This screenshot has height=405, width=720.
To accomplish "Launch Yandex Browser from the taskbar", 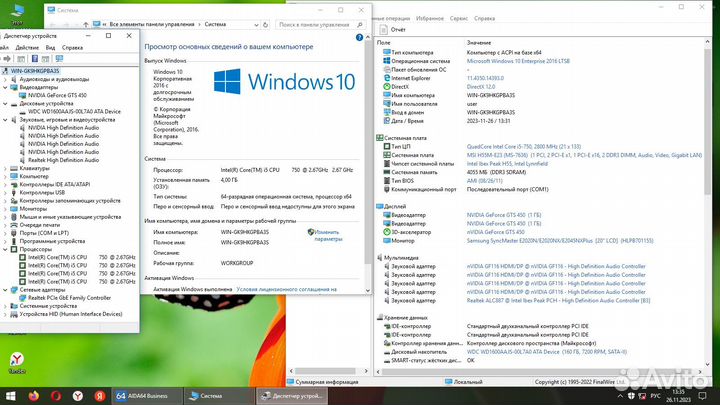I will [x=78, y=396].
